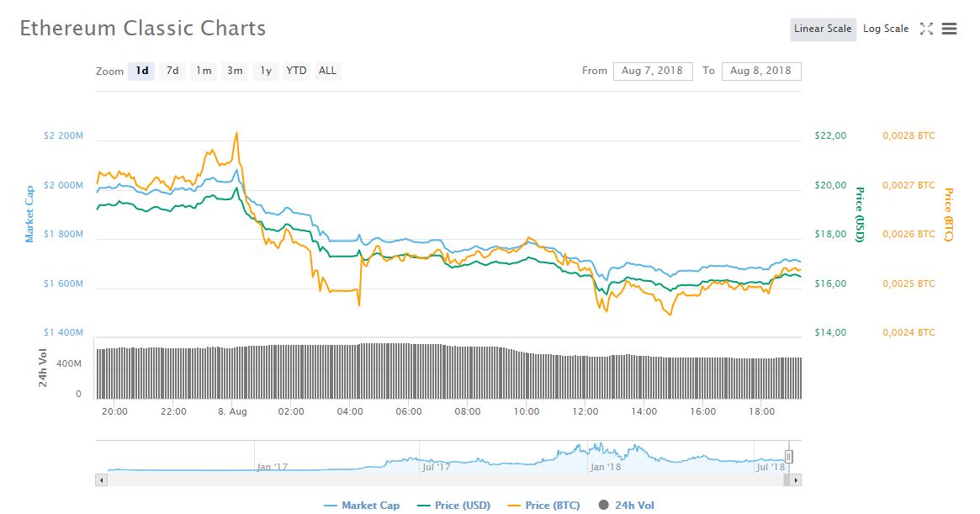The height and width of the screenshot is (514, 980).
Task: Switch to Log Scale
Action: tap(885, 29)
